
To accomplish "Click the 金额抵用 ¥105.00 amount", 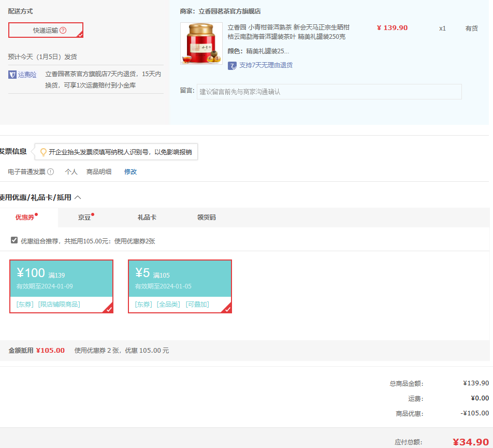I will click(50, 351).
